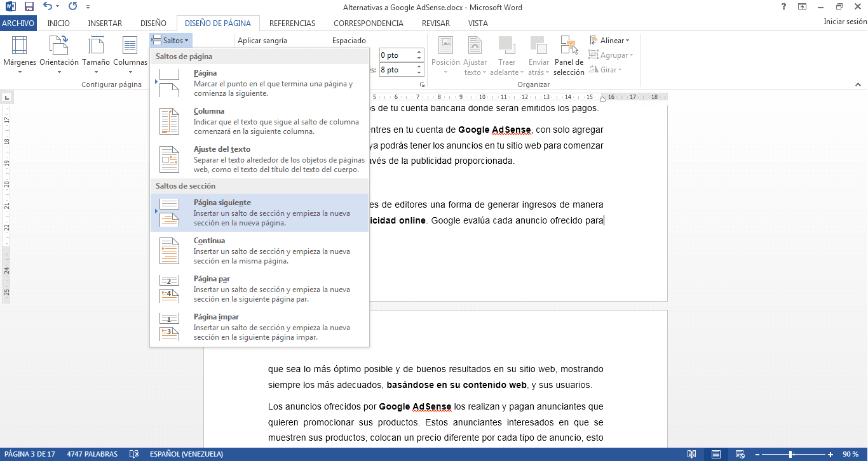The image size is (868, 461).
Task: Click the Enviar atrás icon
Action: (x=538, y=55)
